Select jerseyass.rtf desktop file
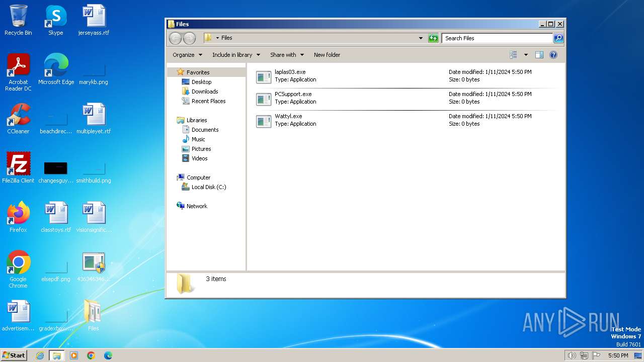The image size is (644, 362). [94, 20]
